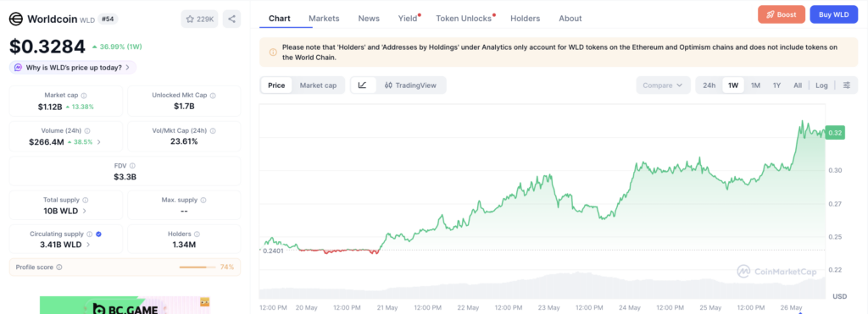868x314 pixels.
Task: Click the verified badge by Circulating supply
Action: 98,234
